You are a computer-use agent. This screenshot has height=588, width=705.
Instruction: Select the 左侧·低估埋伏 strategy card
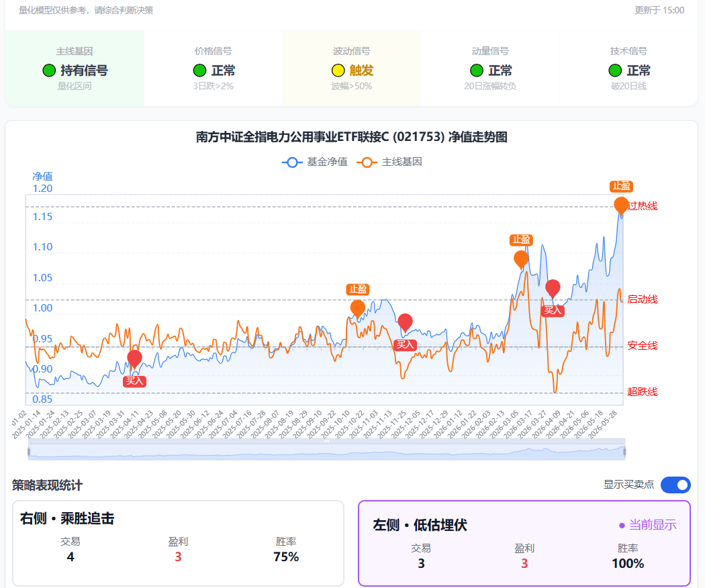524,543
